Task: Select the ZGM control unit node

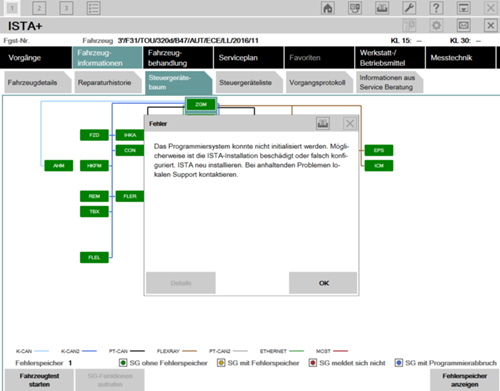Action: coord(201,104)
